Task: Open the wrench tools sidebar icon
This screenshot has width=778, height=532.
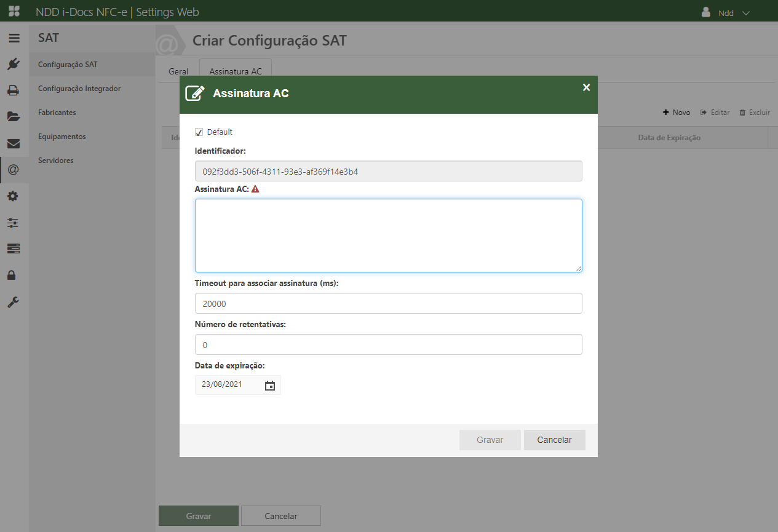Action: pos(14,302)
